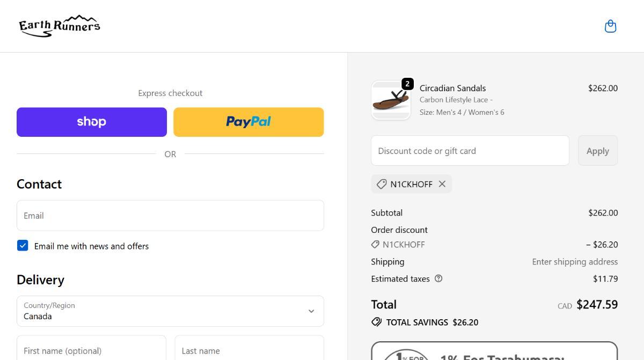644x360 pixels.
Task: Click the 1% For Tarahumara banner
Action: (494, 352)
